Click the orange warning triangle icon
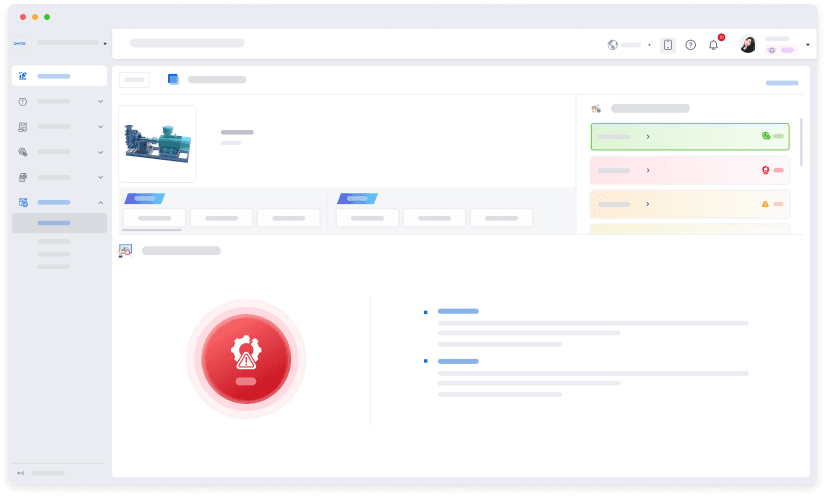 765,203
